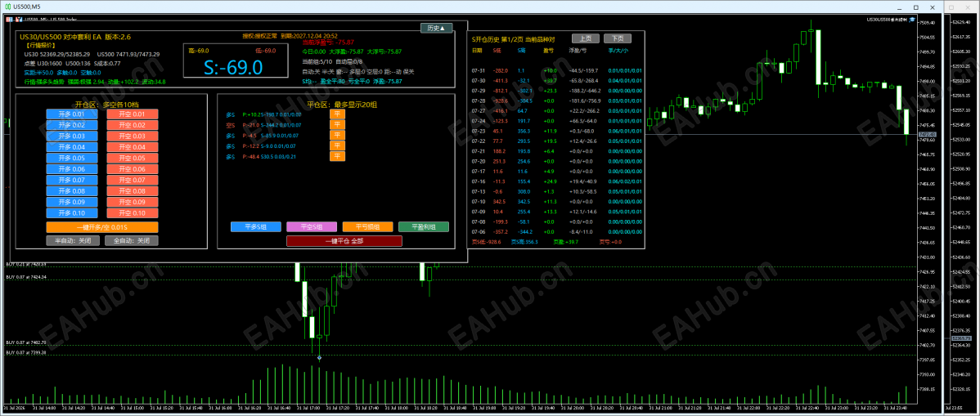980x416 pixels.
Task: Click the blue 平多S组 button
Action: point(255,226)
